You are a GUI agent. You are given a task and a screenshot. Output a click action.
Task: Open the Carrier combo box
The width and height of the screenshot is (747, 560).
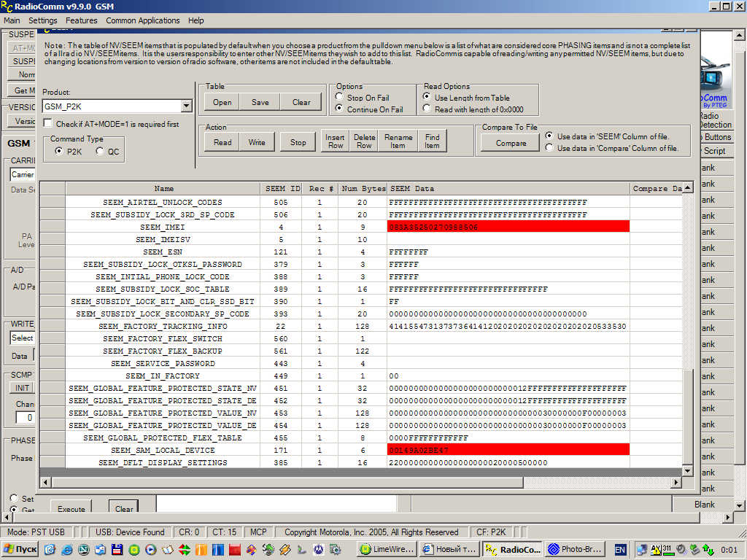point(23,174)
